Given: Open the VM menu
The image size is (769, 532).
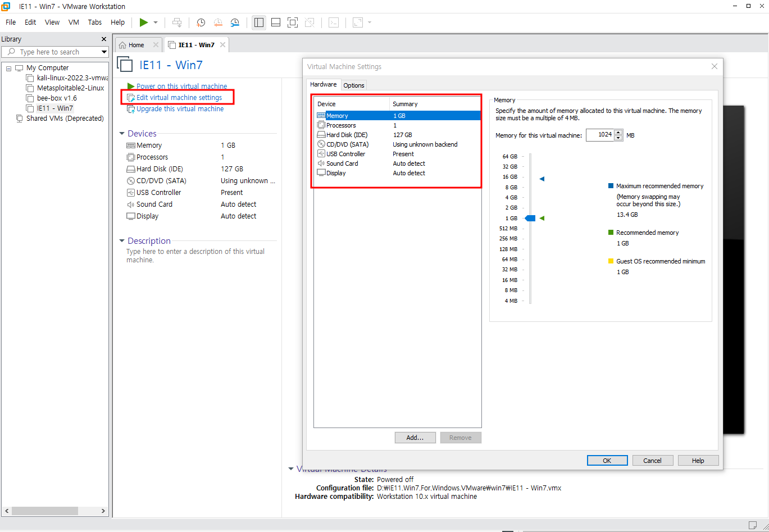Looking at the screenshot, I should [74, 22].
